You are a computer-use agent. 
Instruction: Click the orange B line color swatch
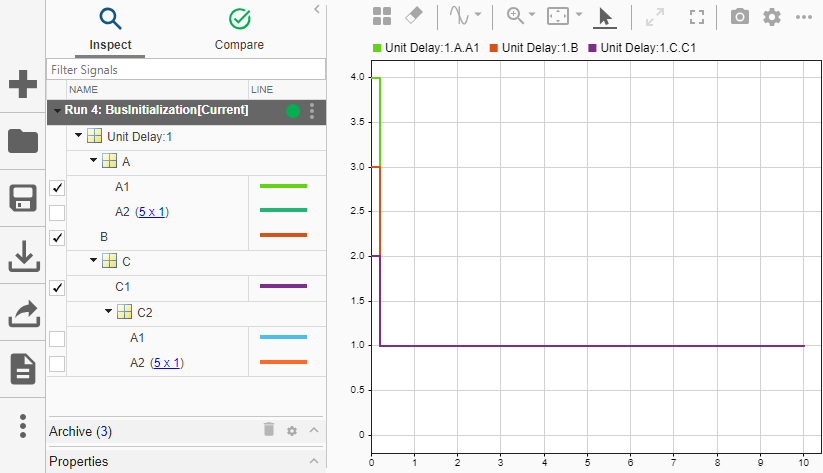[283, 235]
